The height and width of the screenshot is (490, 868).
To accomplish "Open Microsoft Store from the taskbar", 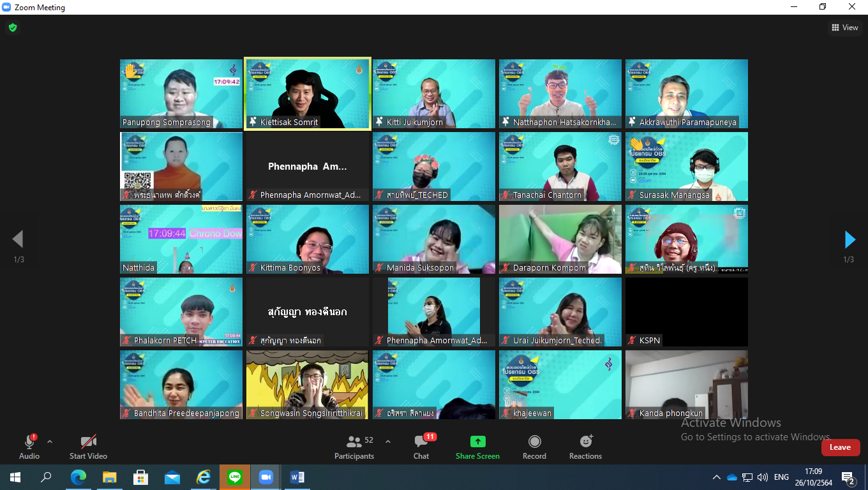I will 140,477.
